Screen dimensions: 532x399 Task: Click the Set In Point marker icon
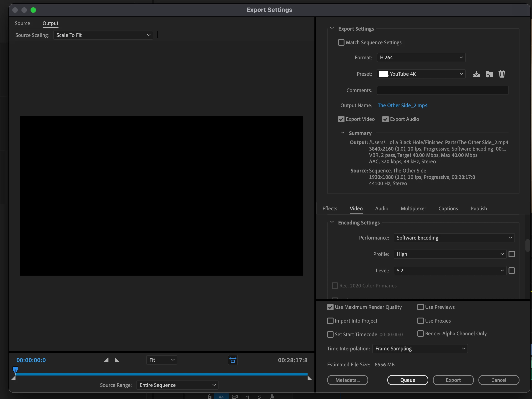tap(106, 360)
